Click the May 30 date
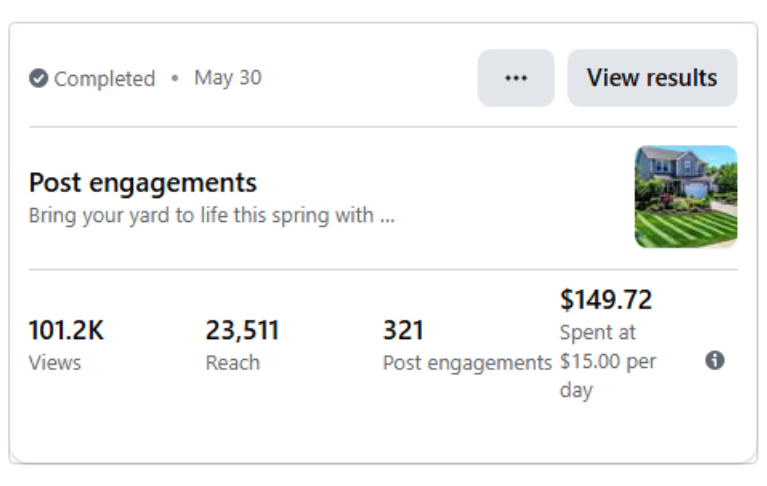The height and width of the screenshot is (486, 767). [228, 78]
